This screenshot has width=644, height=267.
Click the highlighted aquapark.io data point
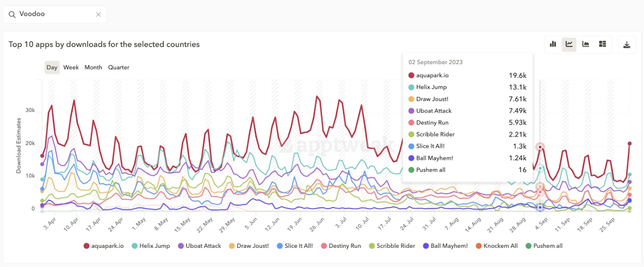(x=540, y=147)
